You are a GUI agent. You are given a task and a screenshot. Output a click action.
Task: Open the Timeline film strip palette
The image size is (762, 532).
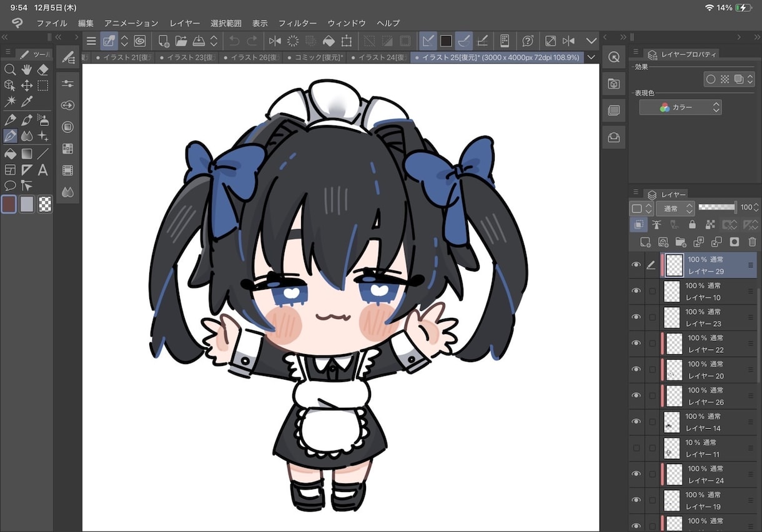click(68, 170)
